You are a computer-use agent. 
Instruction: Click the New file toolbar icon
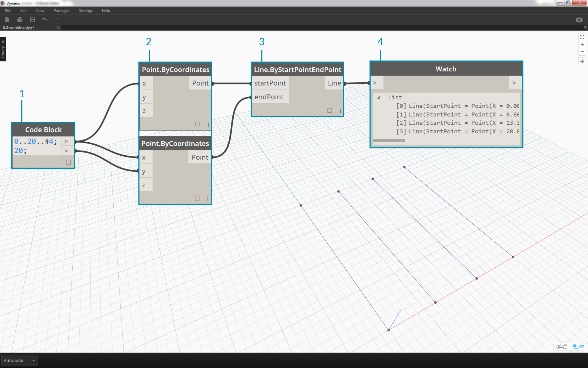click(x=7, y=20)
